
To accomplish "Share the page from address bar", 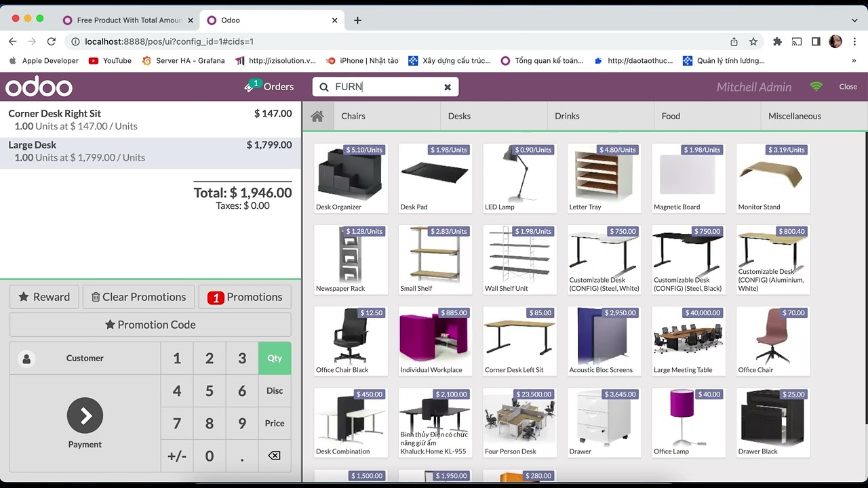I will (734, 41).
